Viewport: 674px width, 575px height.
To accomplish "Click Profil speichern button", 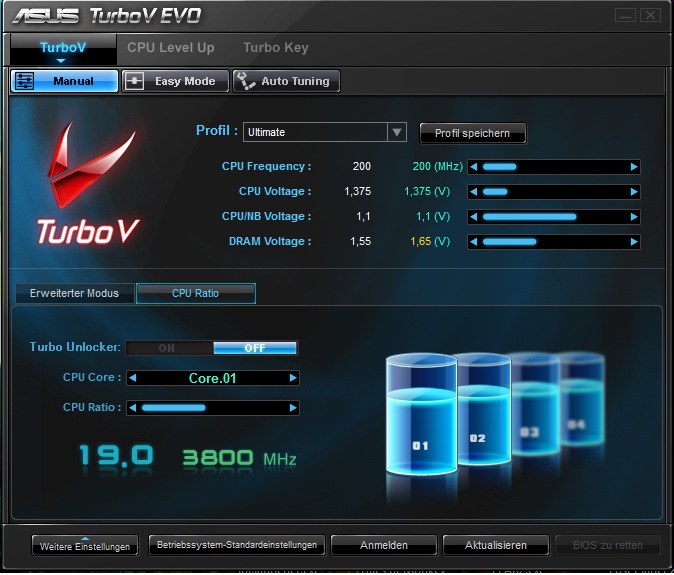I will pos(472,133).
